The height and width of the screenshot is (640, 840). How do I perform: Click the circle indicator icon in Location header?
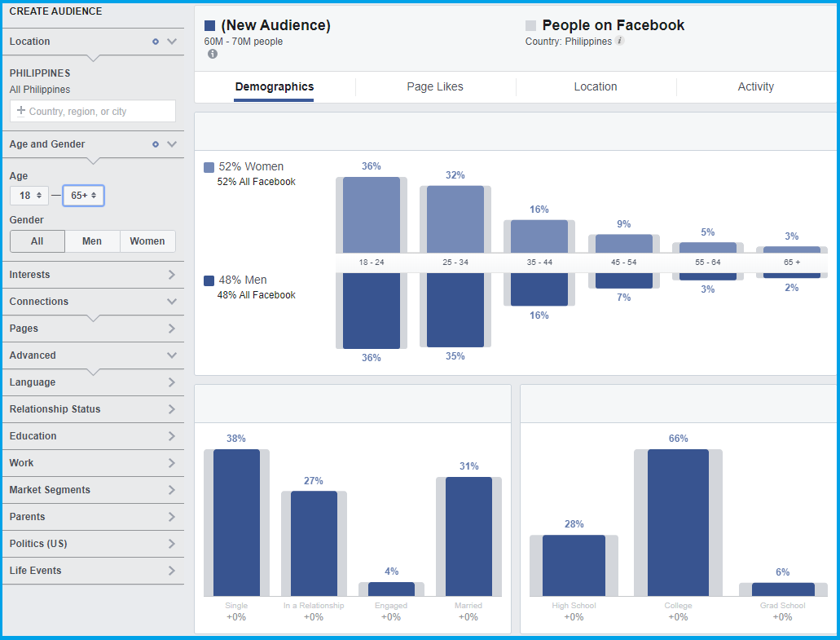156,42
